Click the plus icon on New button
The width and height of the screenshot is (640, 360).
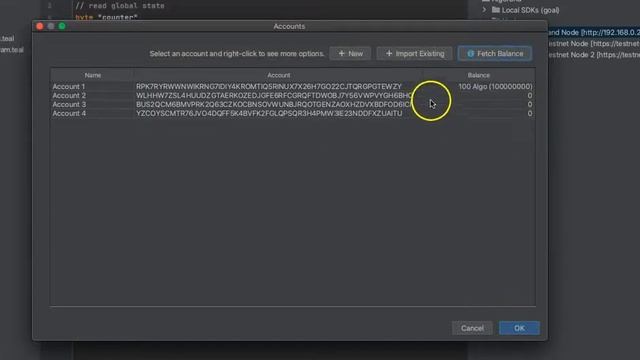[342, 53]
